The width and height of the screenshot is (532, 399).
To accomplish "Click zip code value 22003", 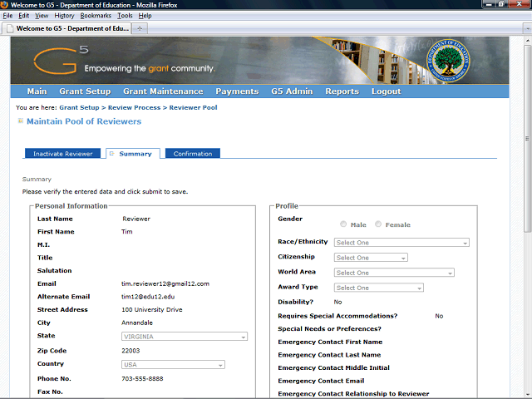I will (131, 351).
